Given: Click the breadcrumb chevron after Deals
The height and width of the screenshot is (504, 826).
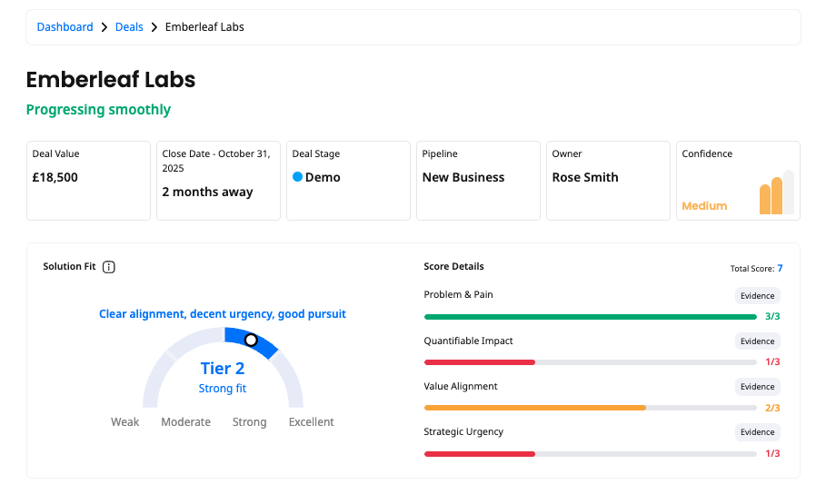Looking at the screenshot, I should pyautogui.click(x=154, y=27).
